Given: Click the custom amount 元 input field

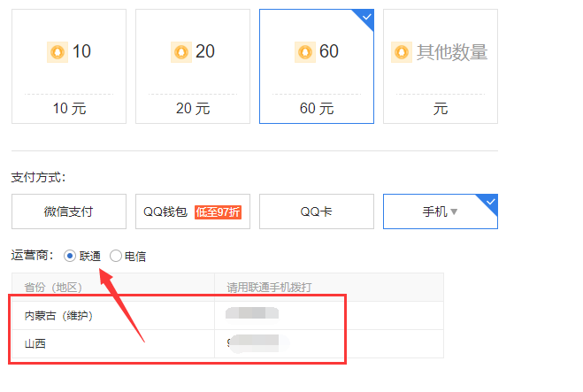Looking at the screenshot, I should click(x=440, y=109).
